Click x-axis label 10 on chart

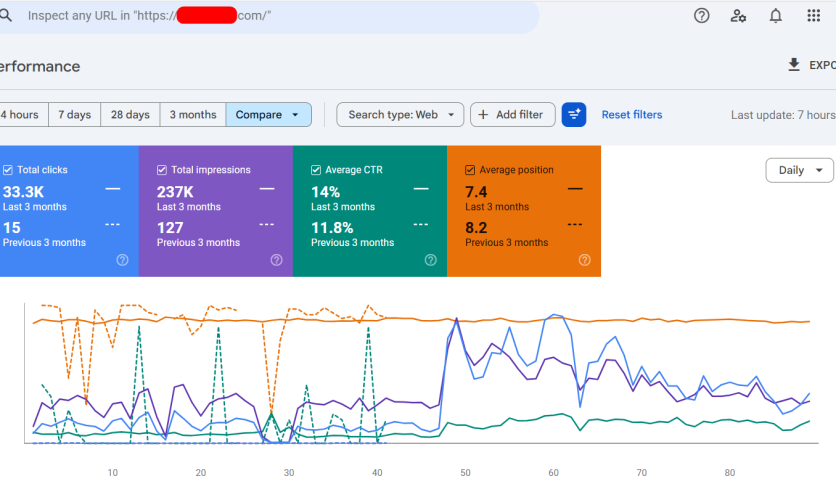[x=112, y=473]
